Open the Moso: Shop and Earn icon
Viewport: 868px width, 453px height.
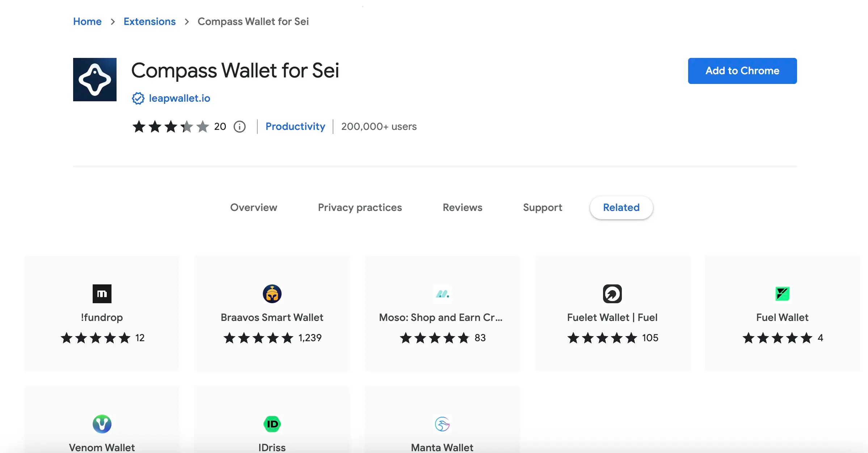click(442, 294)
